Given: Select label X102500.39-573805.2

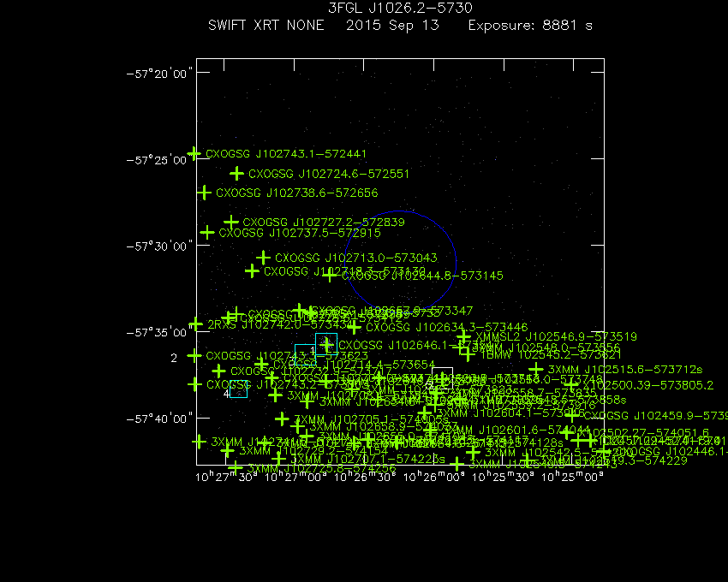Looking at the screenshot, I should coord(648,385).
